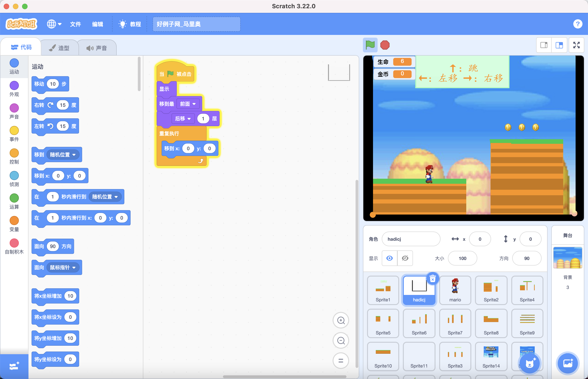Click the workspace horizontal scrollbar
Viewport: 588px width, 379px height.
[284, 376]
